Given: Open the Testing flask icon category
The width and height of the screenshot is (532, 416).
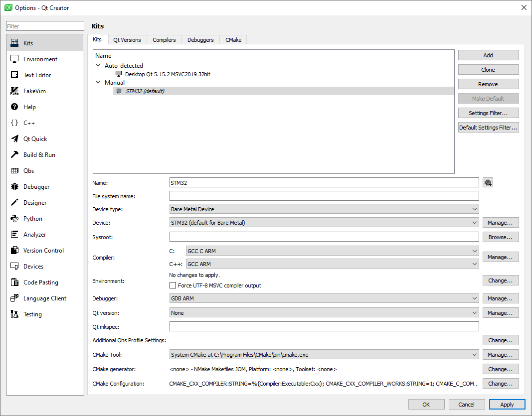Looking at the screenshot, I should [14, 314].
